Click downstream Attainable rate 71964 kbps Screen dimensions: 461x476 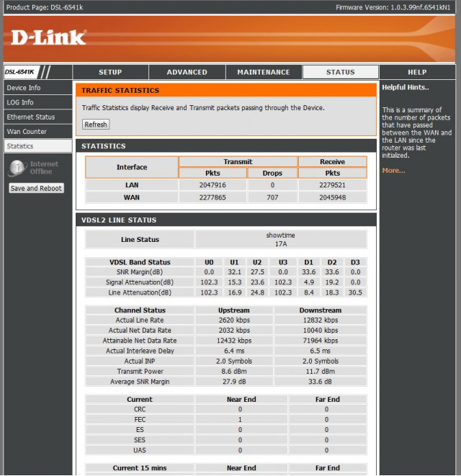point(321,341)
